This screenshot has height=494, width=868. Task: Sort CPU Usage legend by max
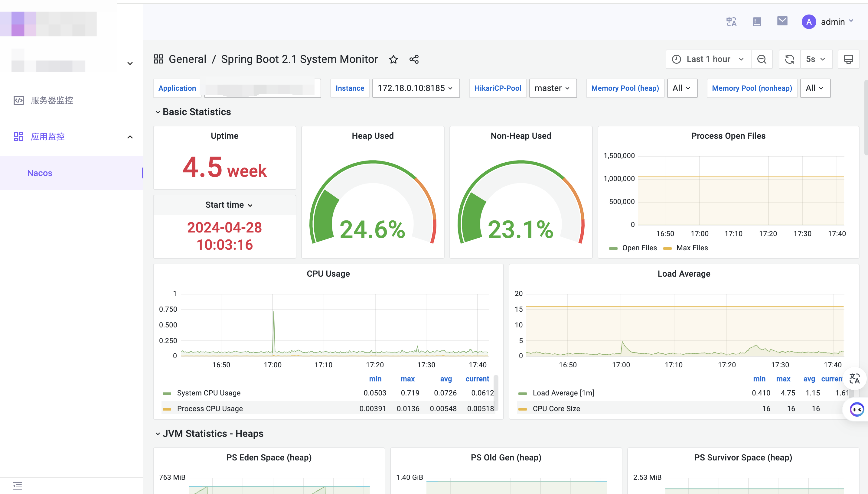pyautogui.click(x=407, y=379)
